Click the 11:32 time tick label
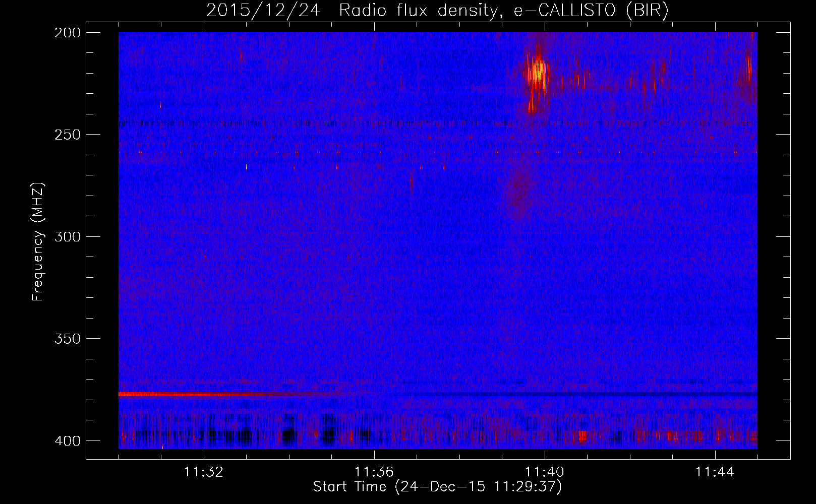 click(204, 472)
